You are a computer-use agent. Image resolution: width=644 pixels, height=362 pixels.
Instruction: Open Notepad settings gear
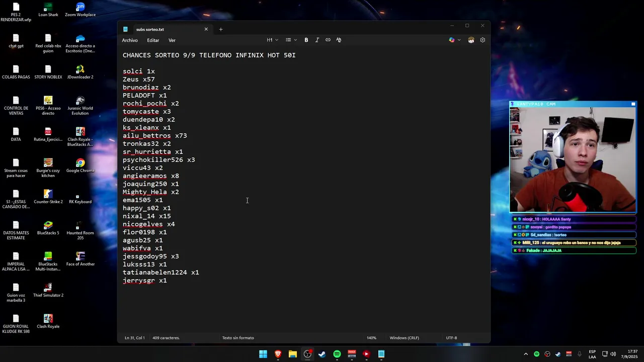point(482,40)
